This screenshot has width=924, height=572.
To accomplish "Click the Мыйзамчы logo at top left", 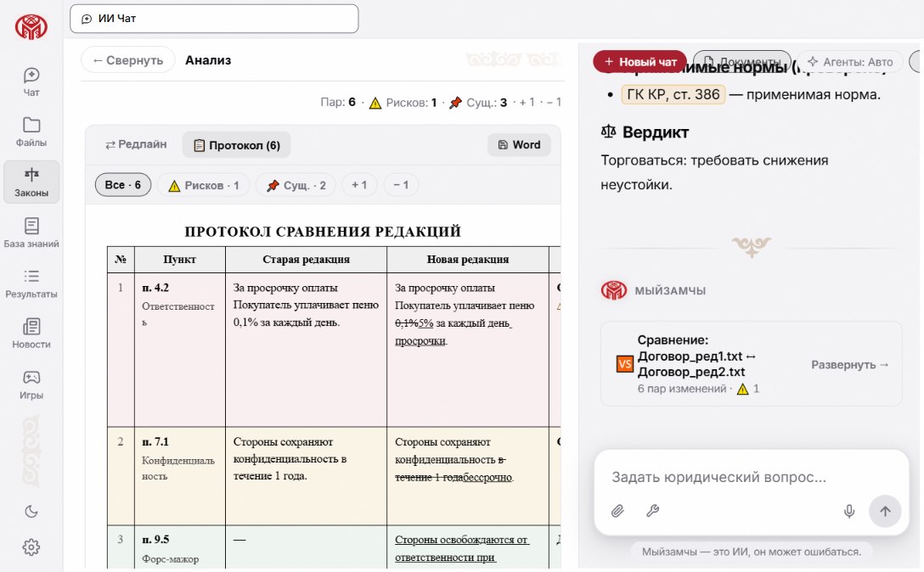I will pyautogui.click(x=31, y=26).
